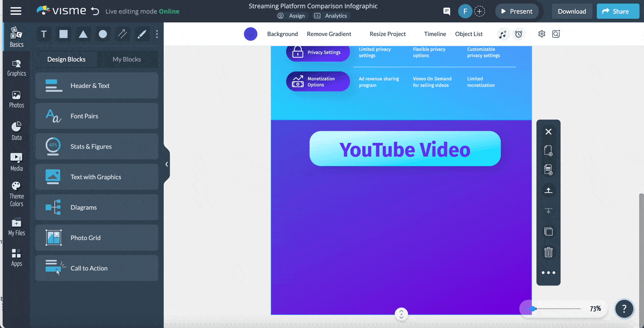The image size is (644, 328).
Task: Click the Share button
Action: (x=617, y=11)
